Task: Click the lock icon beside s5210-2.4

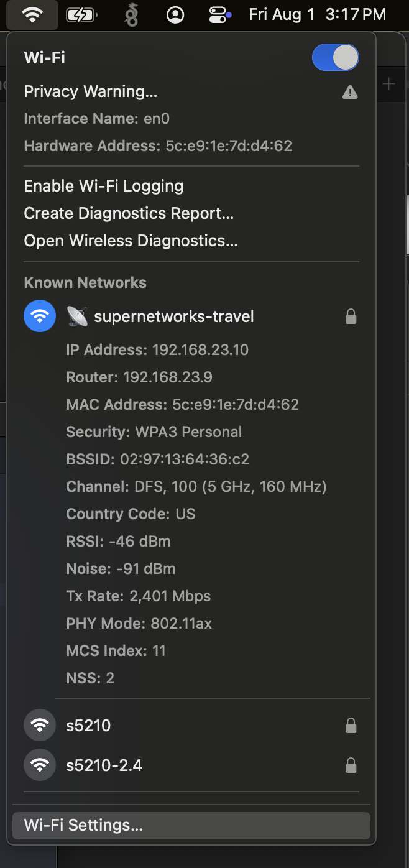Action: [351, 765]
